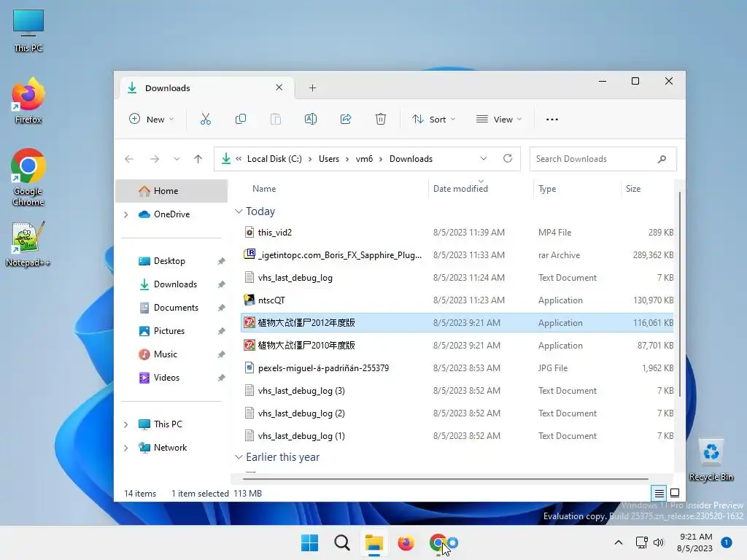Click the Share icon in toolbar

click(x=346, y=119)
